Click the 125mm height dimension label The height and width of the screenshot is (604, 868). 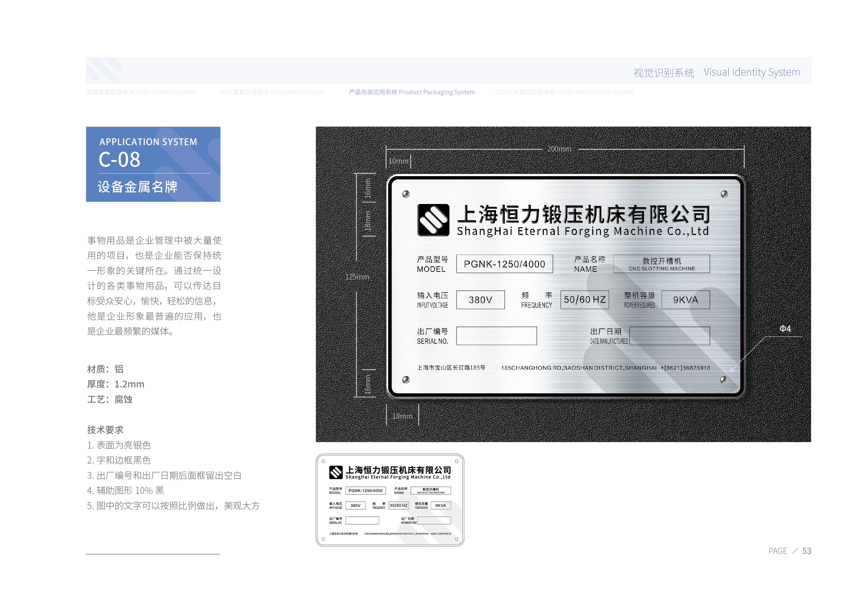357,277
